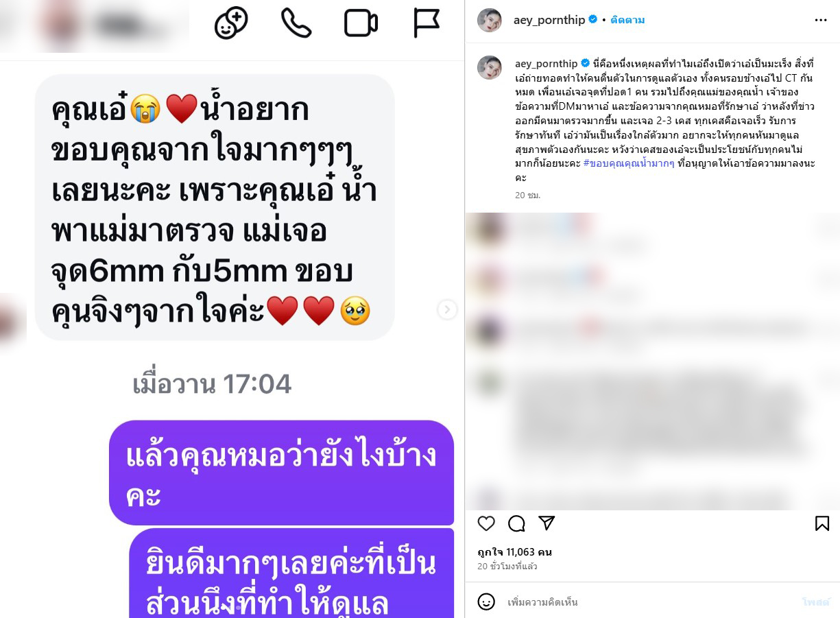Click the flag icon in chat header
Image resolution: width=840 pixels, height=618 pixels.
pyautogui.click(x=426, y=23)
